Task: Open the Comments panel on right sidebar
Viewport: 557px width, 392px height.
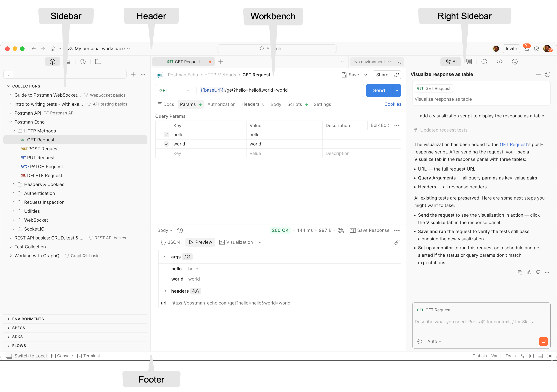Action: click(484, 61)
